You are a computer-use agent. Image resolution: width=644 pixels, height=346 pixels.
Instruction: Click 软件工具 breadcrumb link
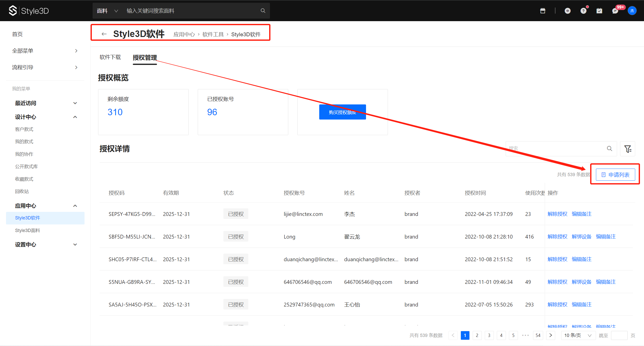point(213,34)
